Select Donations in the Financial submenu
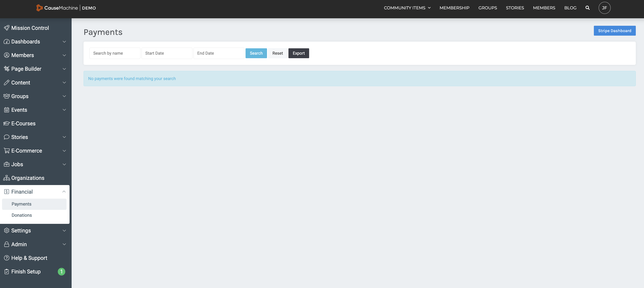Image resolution: width=644 pixels, height=288 pixels. coord(22,215)
